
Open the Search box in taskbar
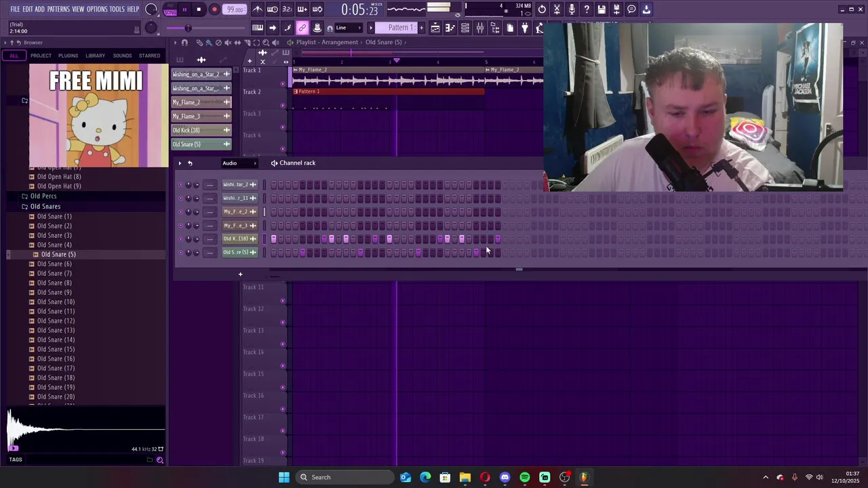pos(346,477)
